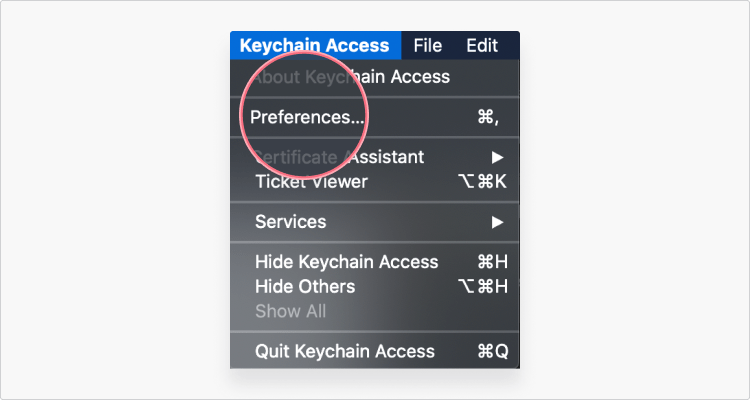Viewport: 750px width, 400px height.
Task: Expand the Services submenu arrow
Action: [497, 222]
